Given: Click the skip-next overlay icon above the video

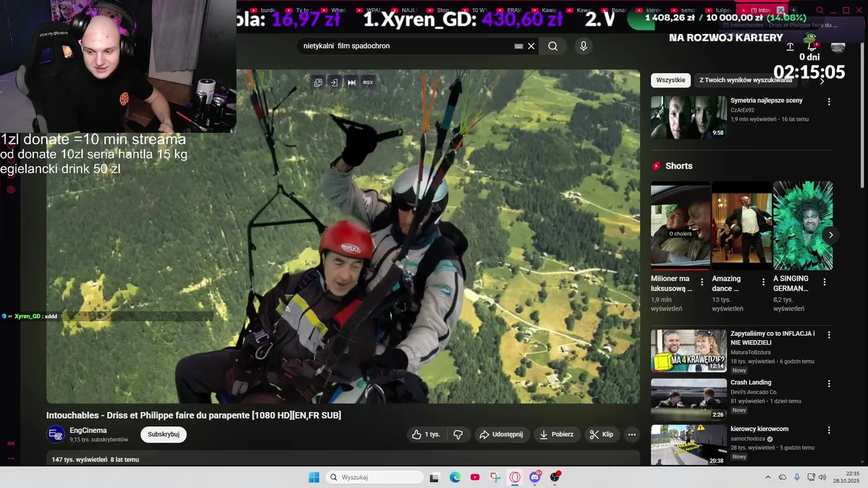Looking at the screenshot, I should (x=351, y=83).
